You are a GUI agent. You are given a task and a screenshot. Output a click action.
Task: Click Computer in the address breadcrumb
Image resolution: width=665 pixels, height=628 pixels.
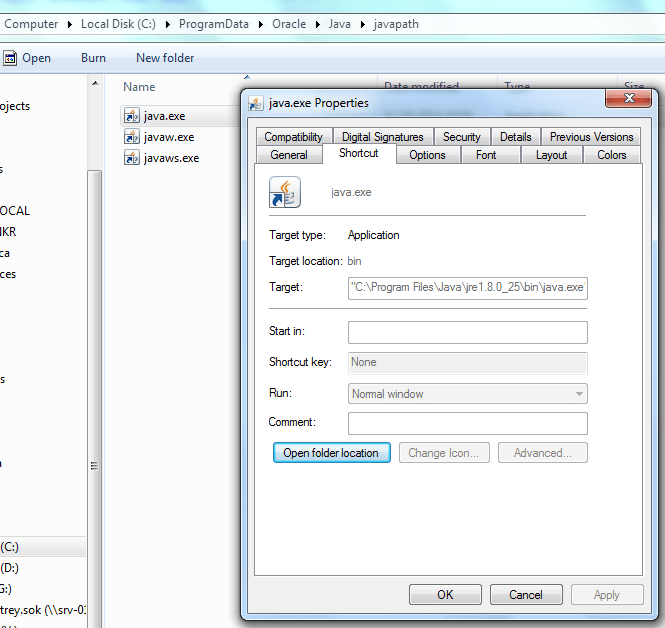click(x=31, y=24)
